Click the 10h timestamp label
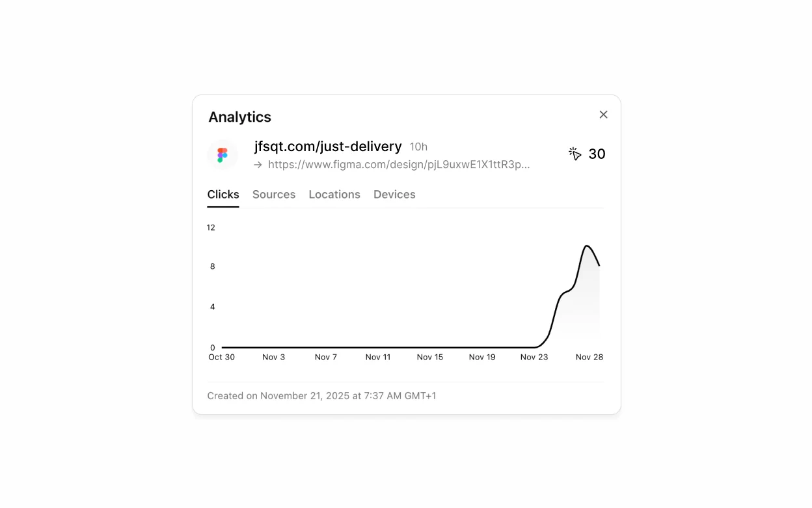This screenshot has height=508, width=812. (418, 147)
